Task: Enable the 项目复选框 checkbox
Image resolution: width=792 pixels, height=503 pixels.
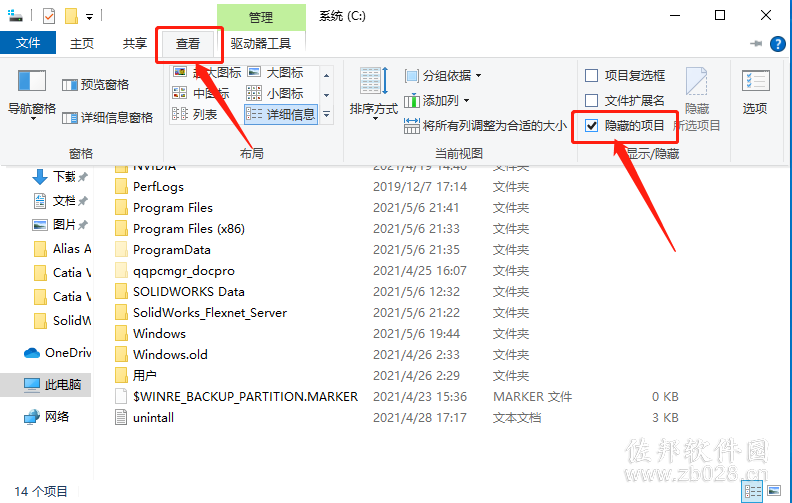Action: tap(591, 76)
